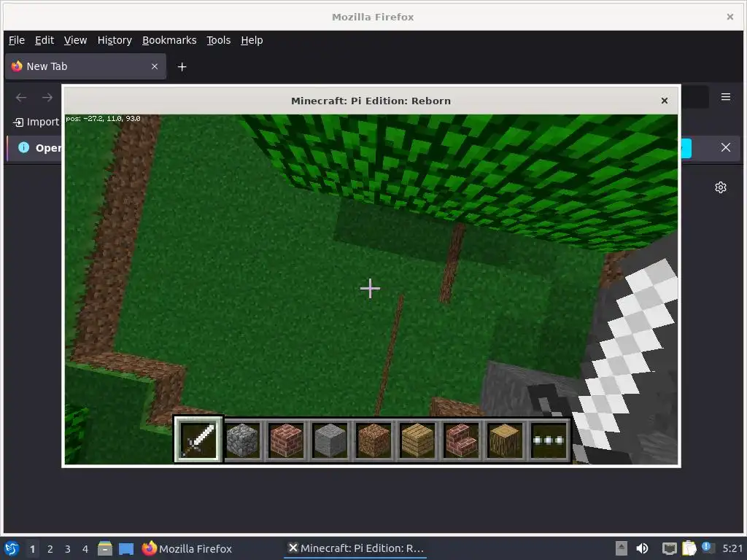747x560 pixels.
Task: Select the dirt block in hotbar
Action: click(373, 440)
